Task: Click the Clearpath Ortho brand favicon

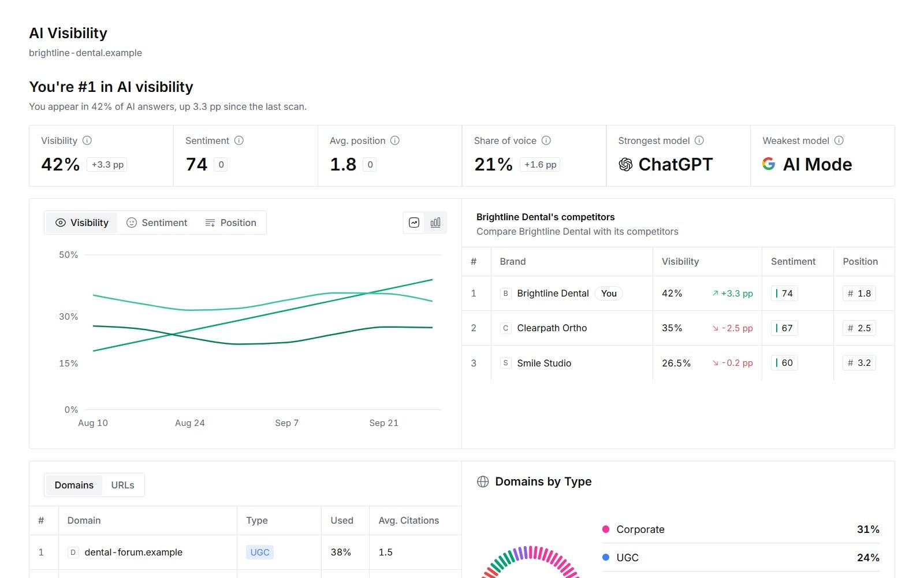Action: [x=505, y=328]
